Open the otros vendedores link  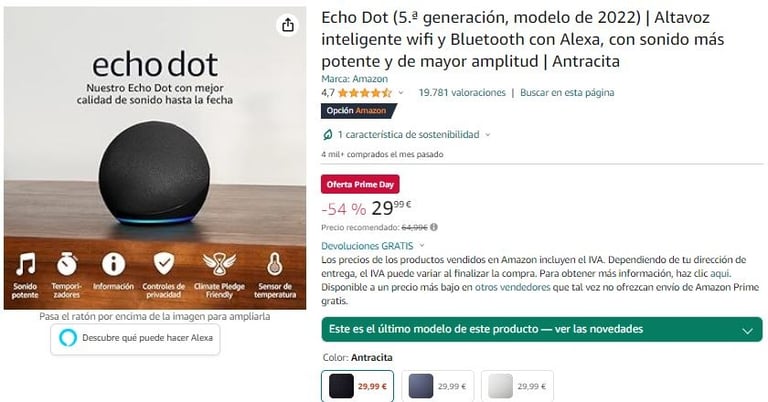point(512,287)
